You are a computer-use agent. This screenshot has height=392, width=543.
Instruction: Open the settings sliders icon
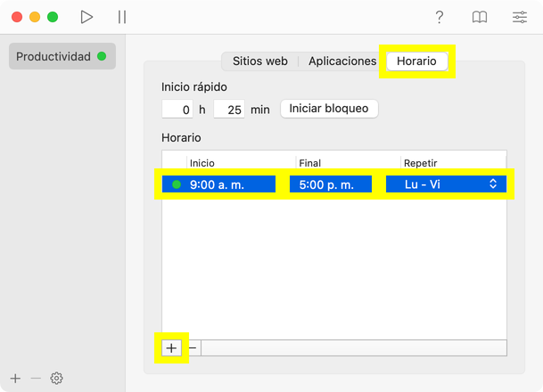(520, 17)
